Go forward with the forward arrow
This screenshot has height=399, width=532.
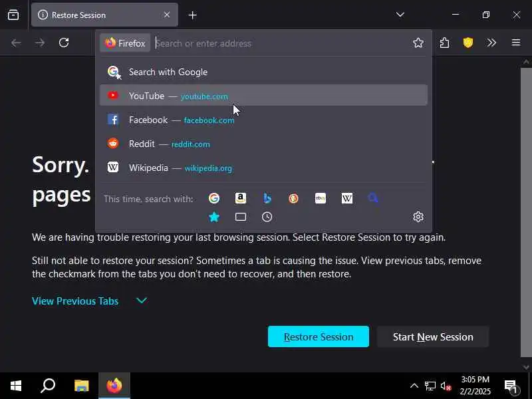pos(40,43)
